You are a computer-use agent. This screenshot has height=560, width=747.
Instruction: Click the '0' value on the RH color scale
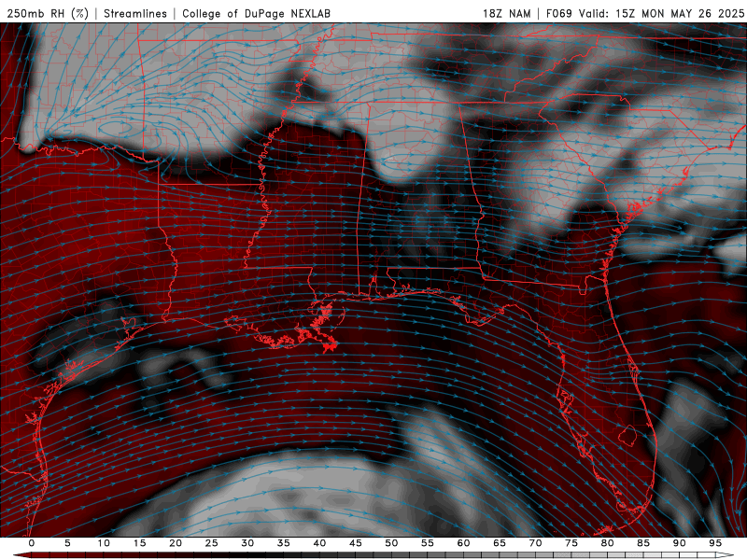[x=32, y=543]
